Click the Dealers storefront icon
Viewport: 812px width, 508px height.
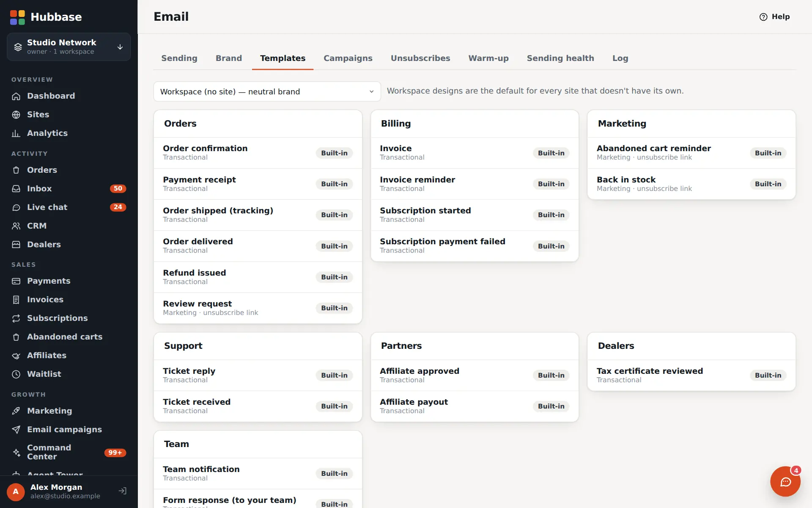click(16, 245)
